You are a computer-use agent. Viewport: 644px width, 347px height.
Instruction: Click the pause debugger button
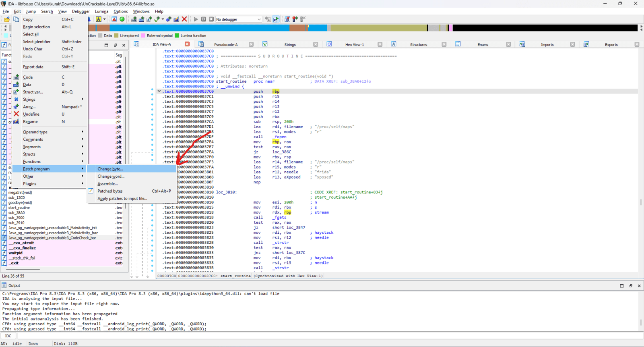(204, 19)
